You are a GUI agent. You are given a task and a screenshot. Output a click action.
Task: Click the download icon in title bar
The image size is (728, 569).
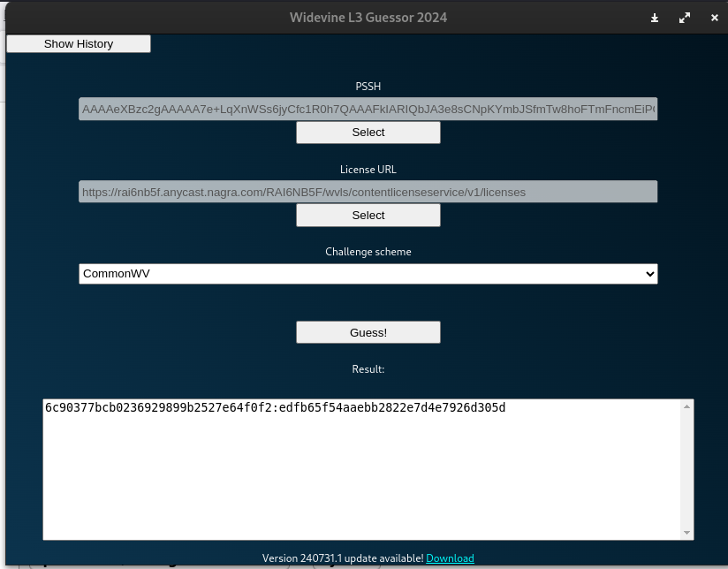654,19
